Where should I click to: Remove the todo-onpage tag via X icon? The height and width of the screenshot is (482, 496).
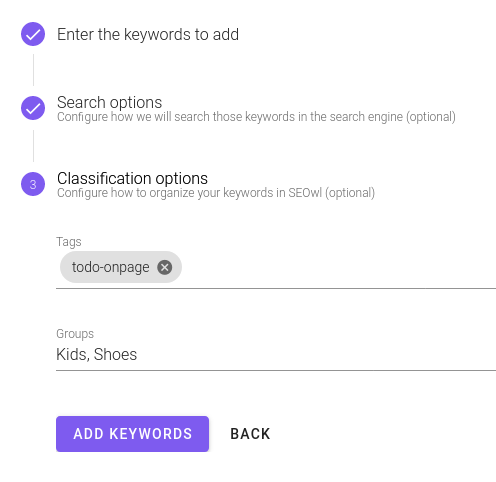165,267
